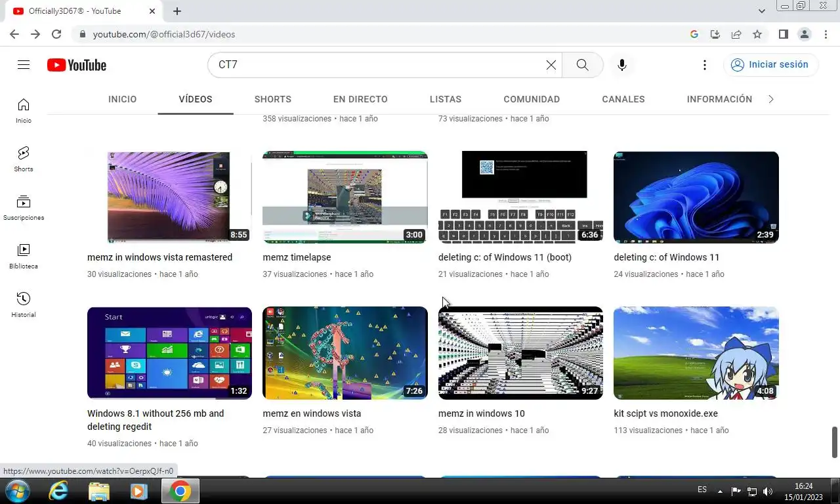Expand the tab search chevron
Screen dimensions: 840x504
761,11
